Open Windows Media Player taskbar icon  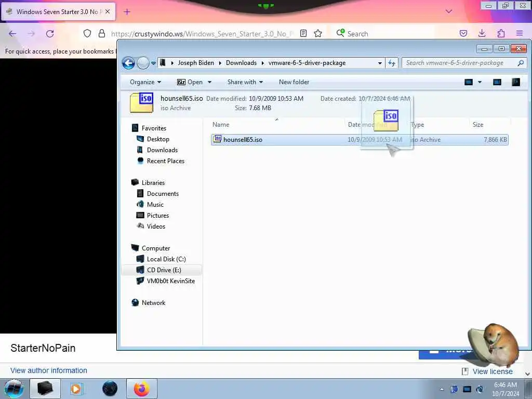pos(76,389)
